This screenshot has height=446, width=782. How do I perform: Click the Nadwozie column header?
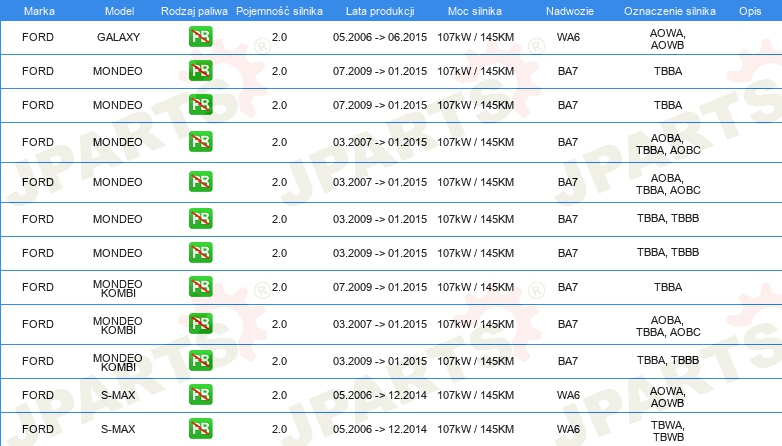(x=570, y=11)
